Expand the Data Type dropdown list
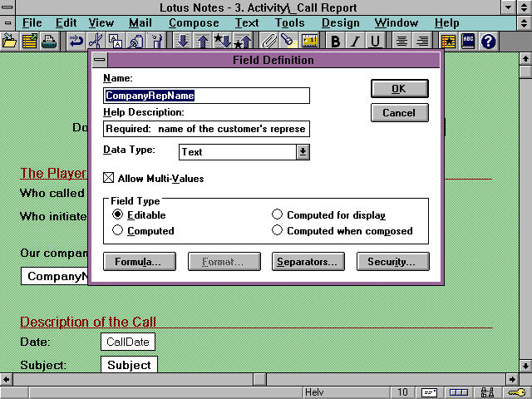 point(303,151)
